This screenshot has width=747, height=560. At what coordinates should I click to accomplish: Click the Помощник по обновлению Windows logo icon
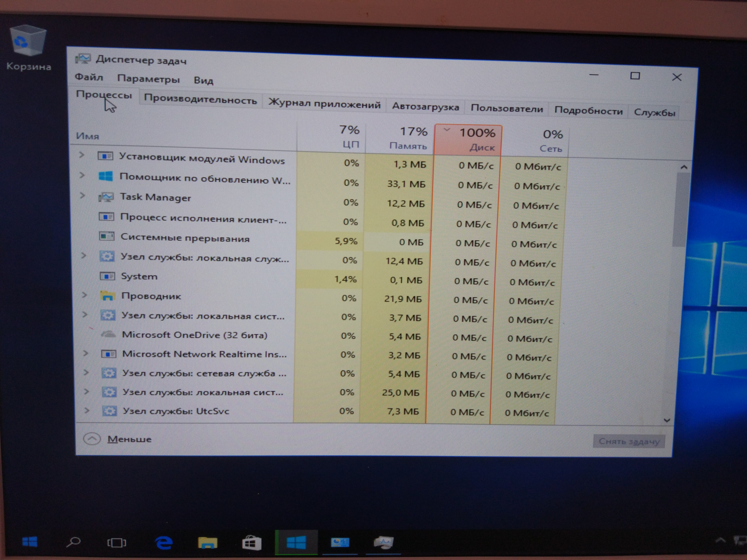pyautogui.click(x=106, y=176)
